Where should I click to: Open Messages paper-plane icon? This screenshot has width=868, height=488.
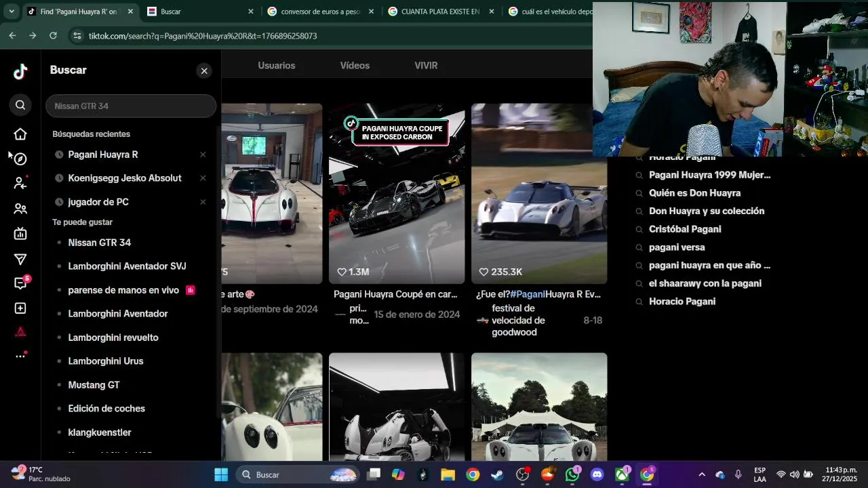[20, 259]
